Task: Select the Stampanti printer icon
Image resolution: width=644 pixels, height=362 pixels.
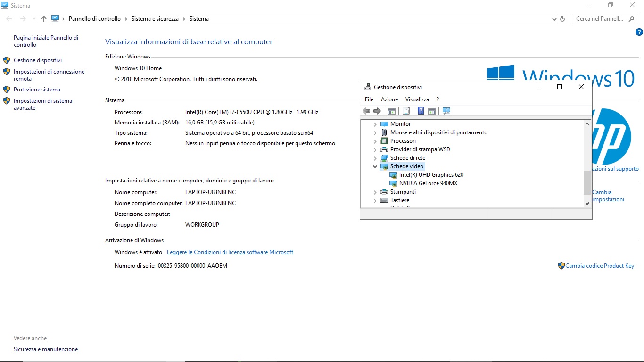Action: point(384,192)
